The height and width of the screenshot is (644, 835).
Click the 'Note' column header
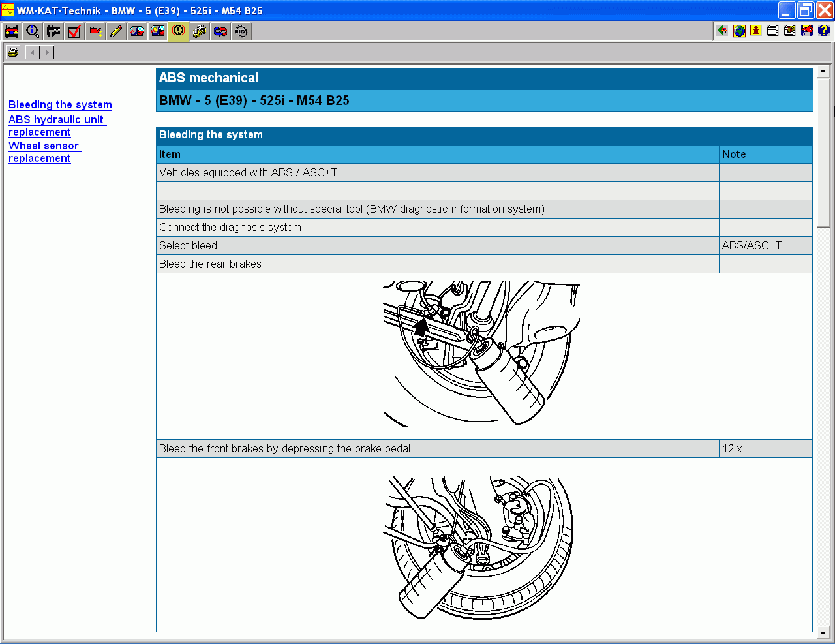click(766, 154)
